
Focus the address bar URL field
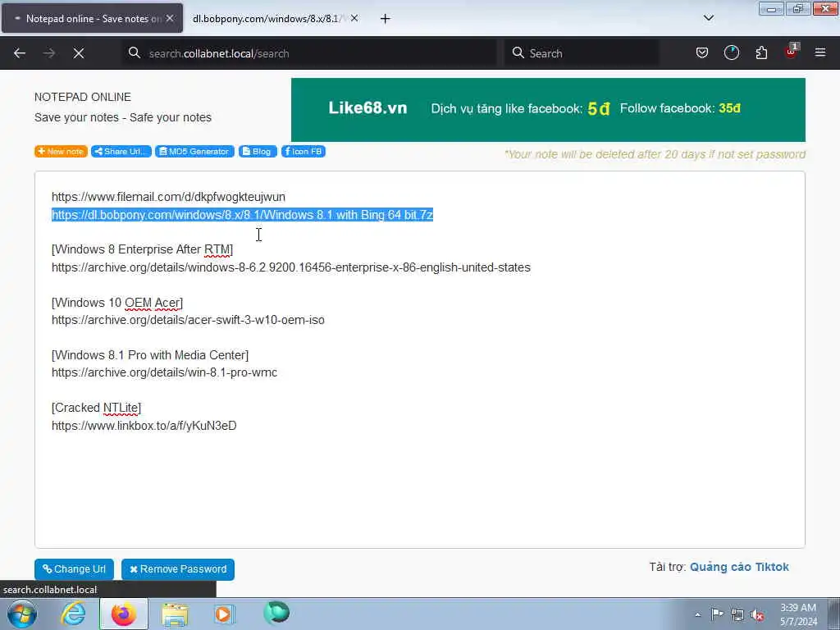[x=309, y=53]
